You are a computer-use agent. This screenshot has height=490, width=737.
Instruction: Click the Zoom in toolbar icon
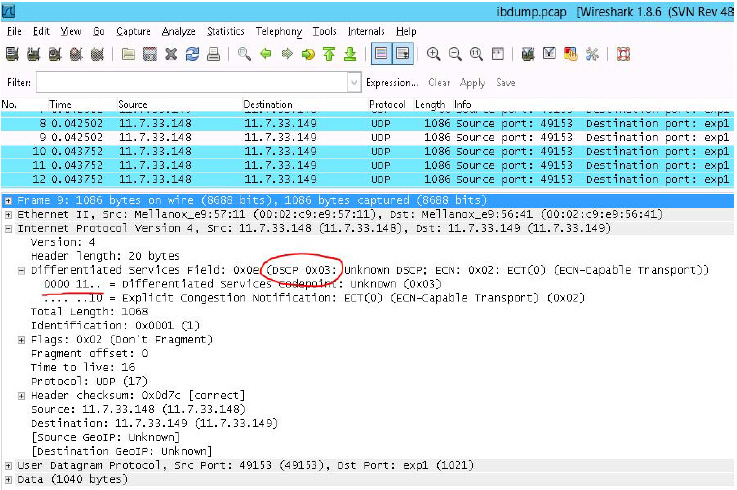click(x=434, y=54)
